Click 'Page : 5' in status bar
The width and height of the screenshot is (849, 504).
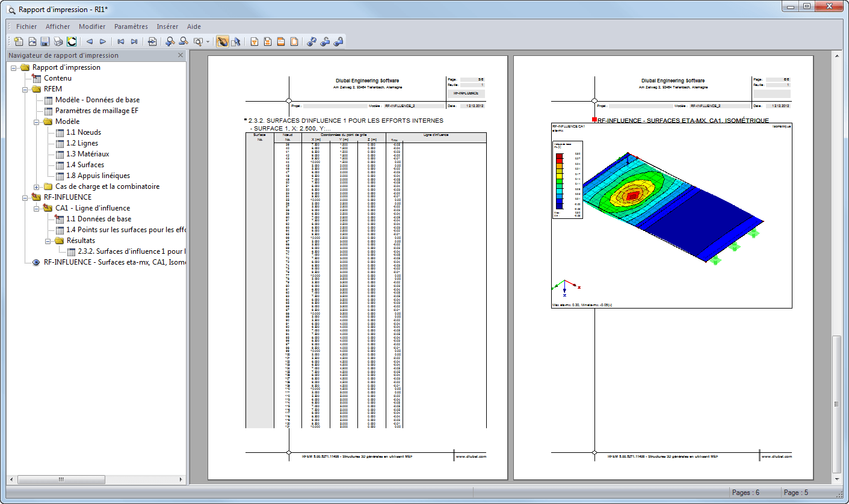pyautogui.click(x=795, y=493)
